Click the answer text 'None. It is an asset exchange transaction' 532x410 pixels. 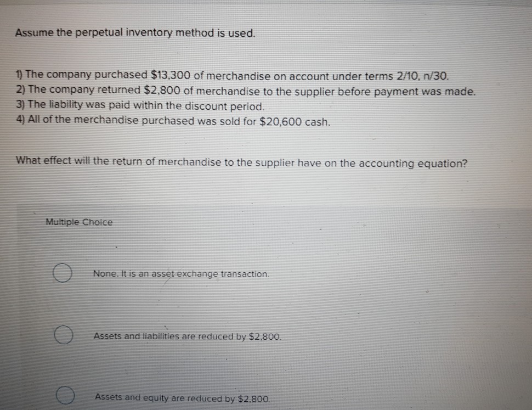[x=181, y=274]
